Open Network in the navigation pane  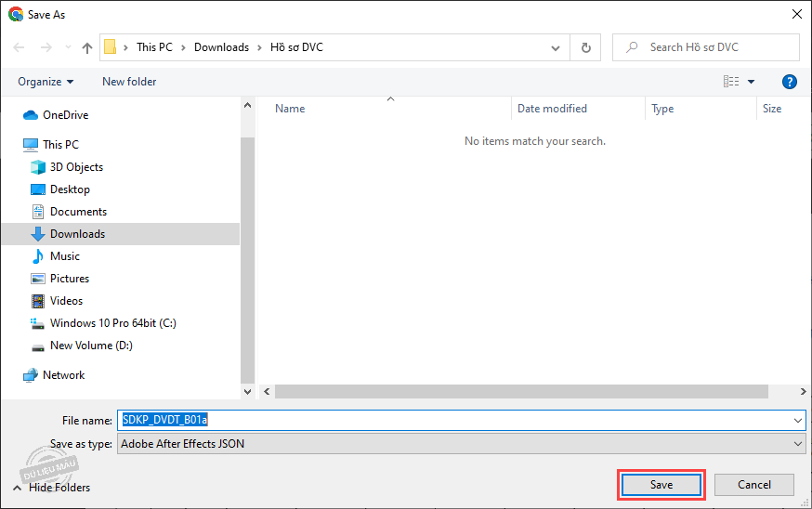[64, 375]
